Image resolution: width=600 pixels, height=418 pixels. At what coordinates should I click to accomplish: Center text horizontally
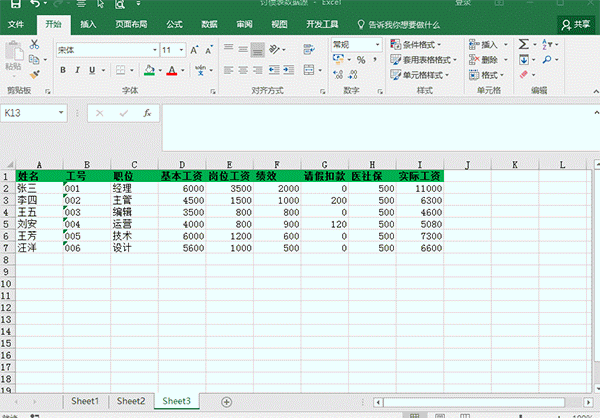(x=243, y=70)
